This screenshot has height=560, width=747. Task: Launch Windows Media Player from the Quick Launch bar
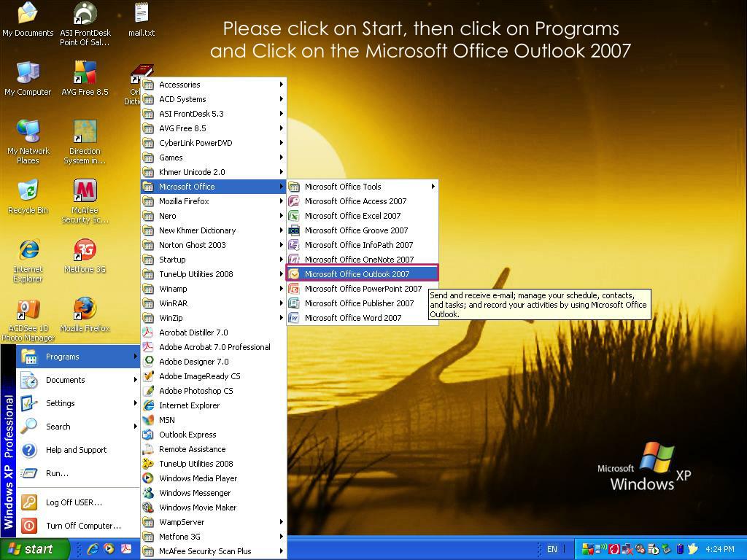pos(109,549)
